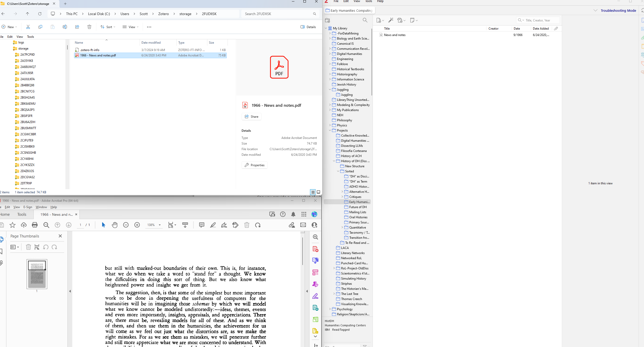This screenshot has width=644, height=347.
Task: Click the Share button for the PDF
Action: [252, 117]
